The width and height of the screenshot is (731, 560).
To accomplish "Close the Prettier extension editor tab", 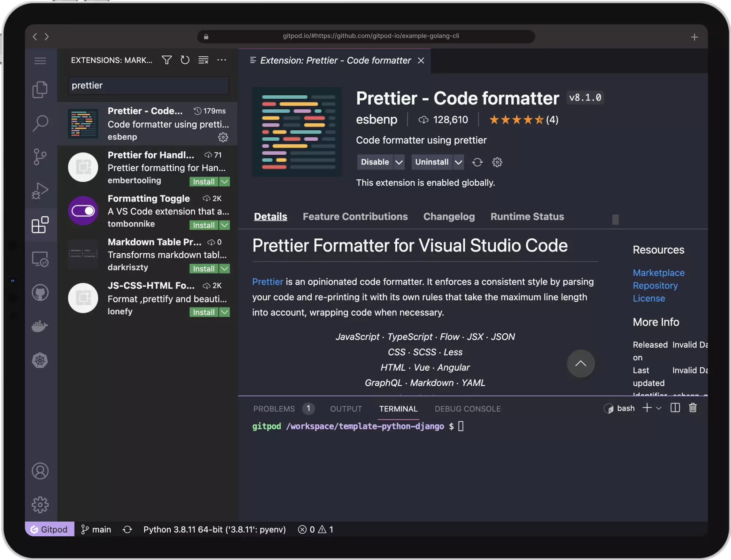I will (x=421, y=60).
